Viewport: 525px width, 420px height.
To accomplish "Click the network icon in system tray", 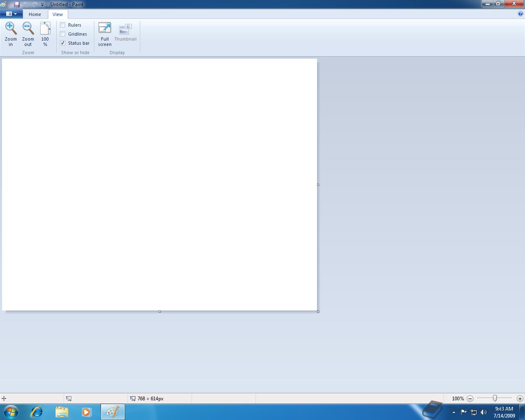I will [474, 412].
